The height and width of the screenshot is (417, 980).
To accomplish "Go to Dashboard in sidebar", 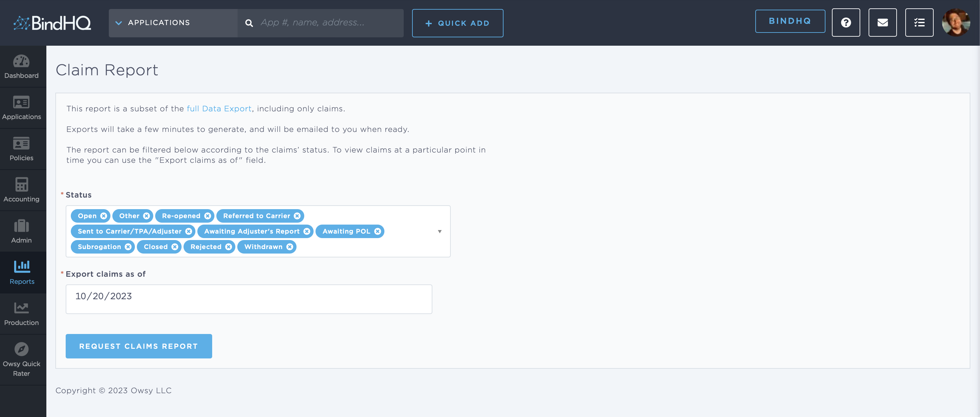I will (x=22, y=67).
